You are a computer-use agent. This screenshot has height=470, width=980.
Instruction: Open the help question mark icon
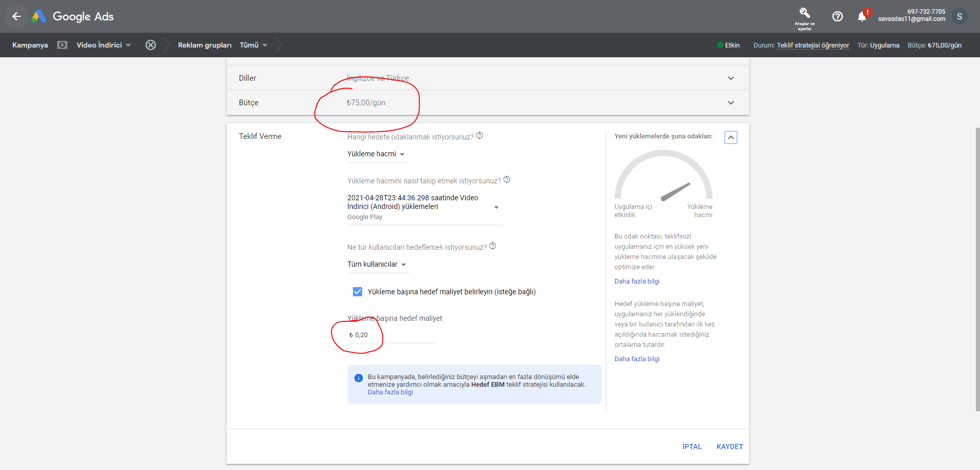coord(838,16)
